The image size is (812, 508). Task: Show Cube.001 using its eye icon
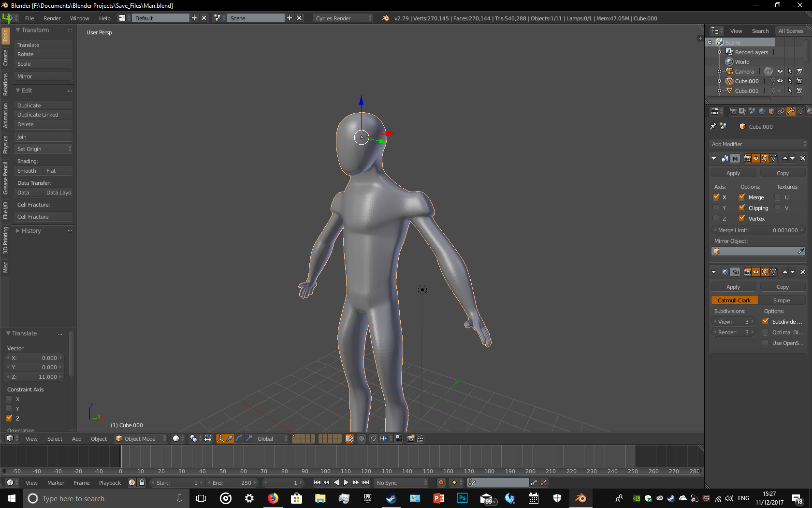[780, 90]
